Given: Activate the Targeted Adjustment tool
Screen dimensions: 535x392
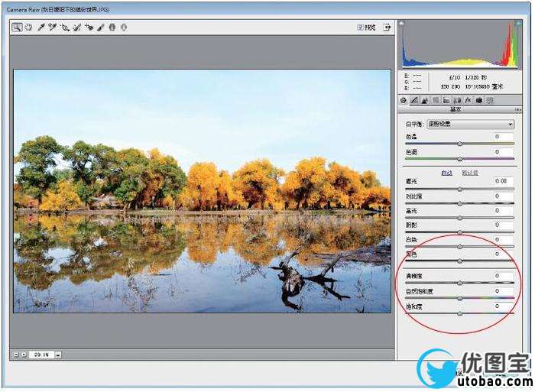Looking at the screenshot, I should 65,28.
